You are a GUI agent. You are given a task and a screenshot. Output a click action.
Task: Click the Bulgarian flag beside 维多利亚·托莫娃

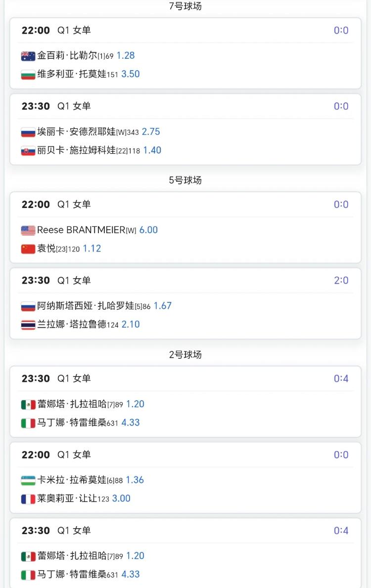pyautogui.click(x=28, y=75)
